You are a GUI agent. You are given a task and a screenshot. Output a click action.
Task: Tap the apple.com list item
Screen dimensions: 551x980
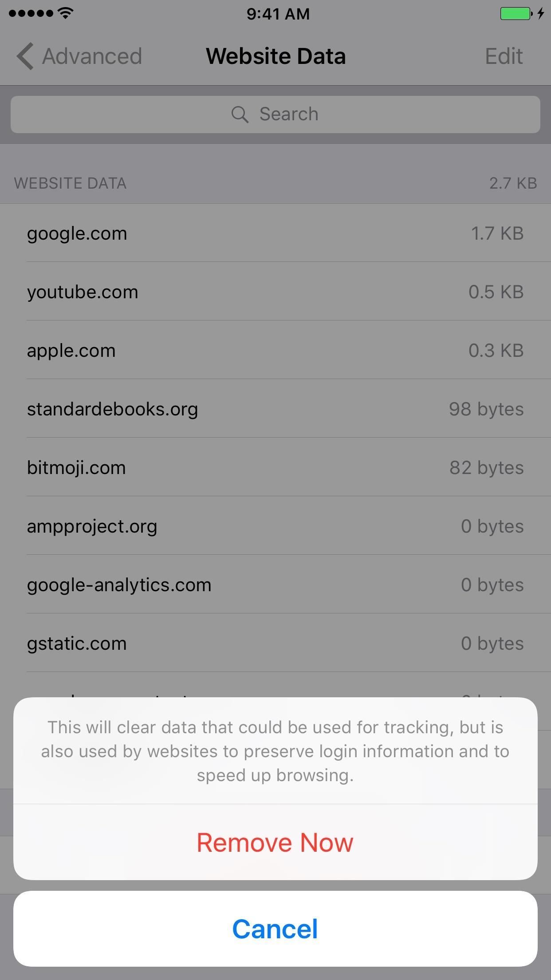point(275,351)
